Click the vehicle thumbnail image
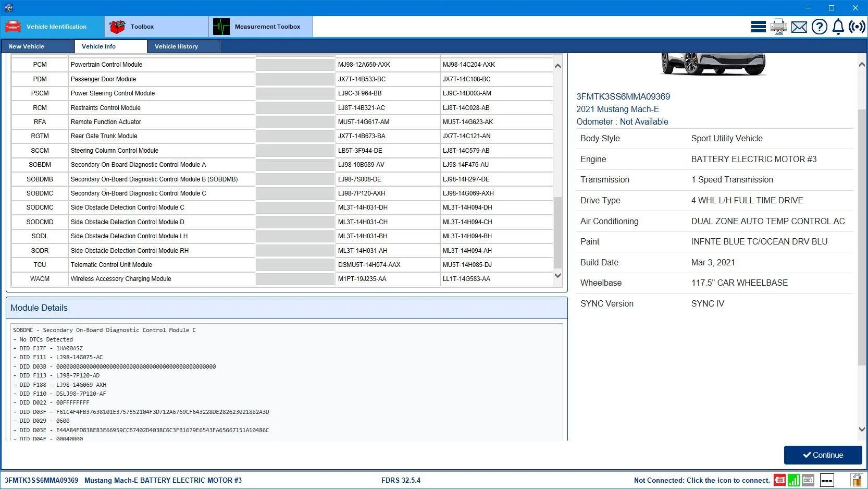This screenshot has height=489, width=868. click(x=713, y=64)
